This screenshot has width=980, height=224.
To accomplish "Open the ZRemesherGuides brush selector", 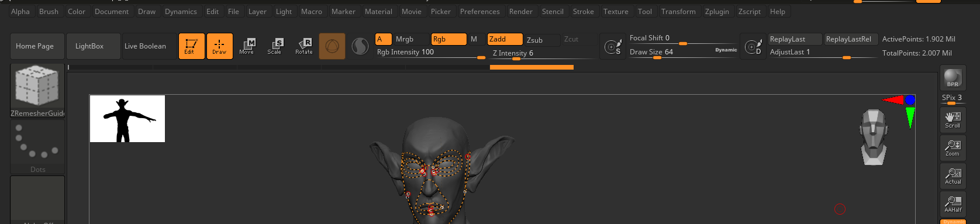I will (37, 91).
